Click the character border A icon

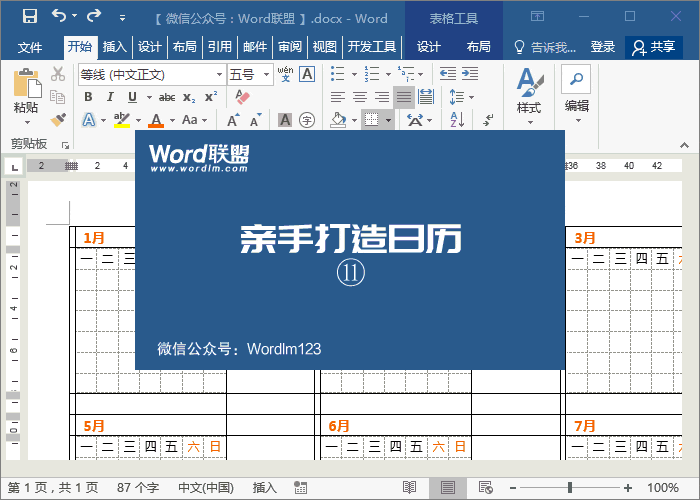(x=307, y=74)
